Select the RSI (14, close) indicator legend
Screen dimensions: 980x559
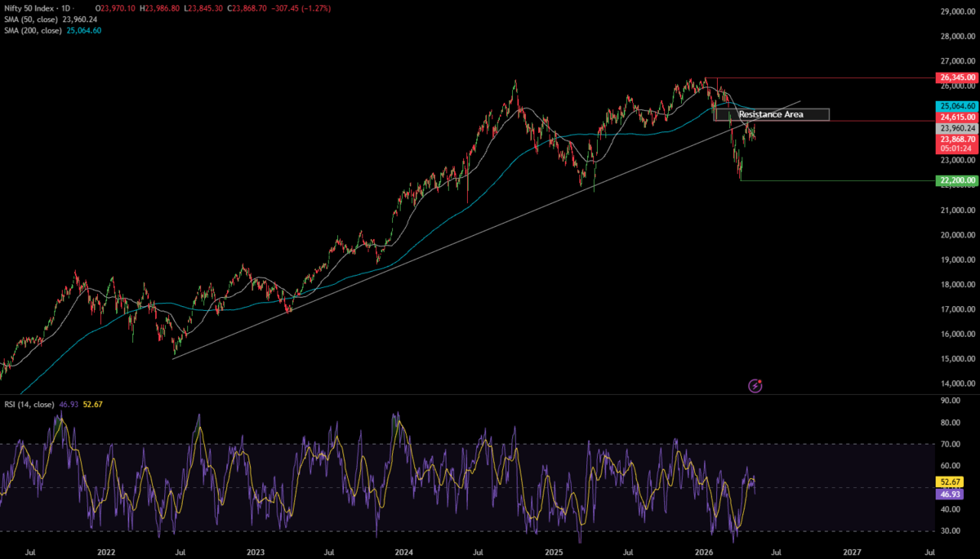click(29, 404)
